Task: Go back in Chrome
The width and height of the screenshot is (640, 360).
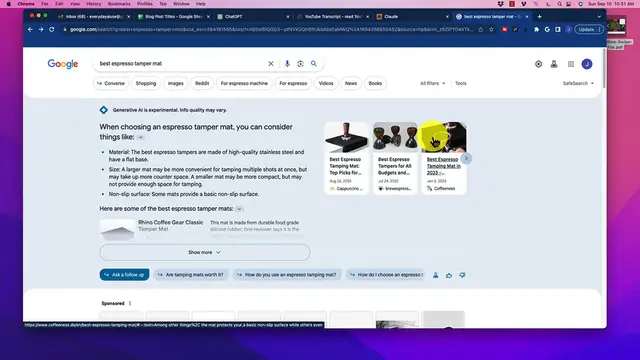Action: 30,29
